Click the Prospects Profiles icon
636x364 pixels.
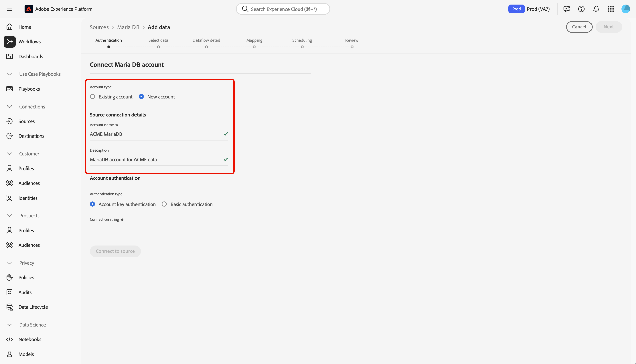[10, 231]
